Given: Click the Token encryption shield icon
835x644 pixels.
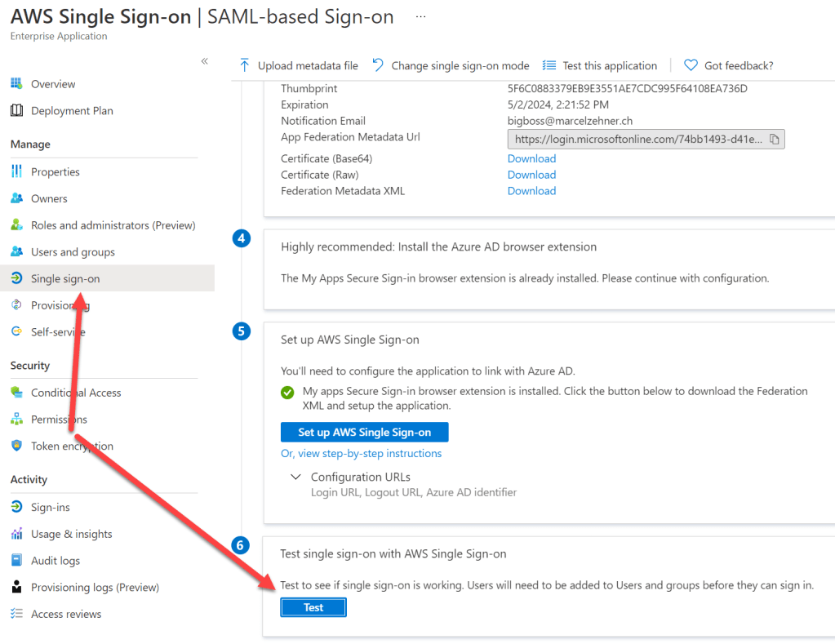Looking at the screenshot, I should [16, 446].
